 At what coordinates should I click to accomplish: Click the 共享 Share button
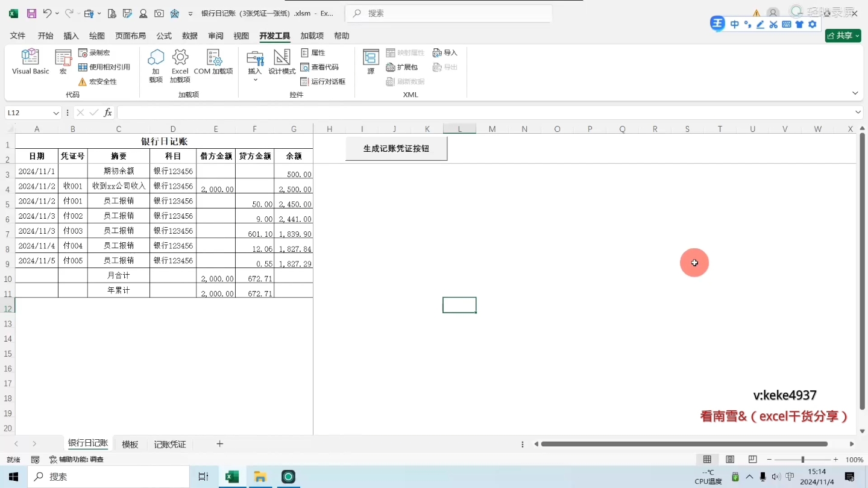843,36
